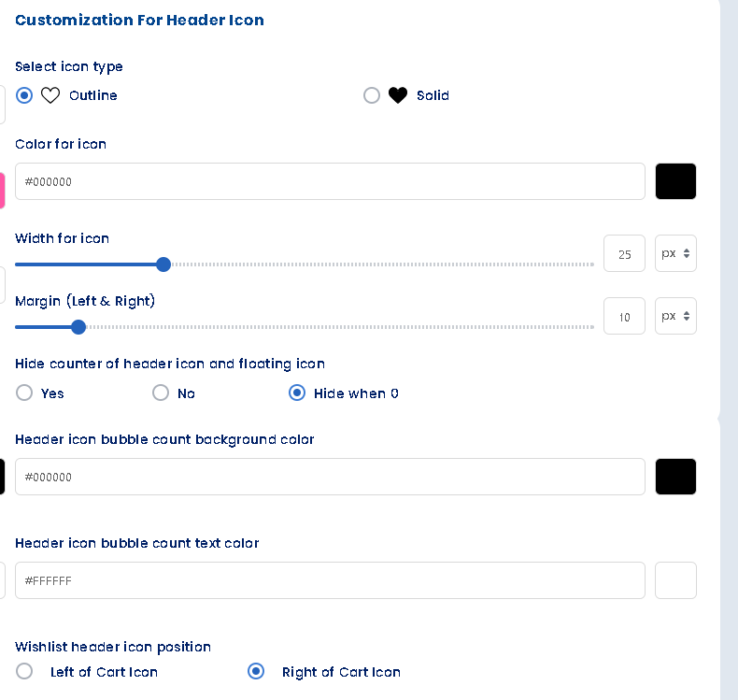
Task: Click the Width for icon slider handle
Action: [163, 264]
